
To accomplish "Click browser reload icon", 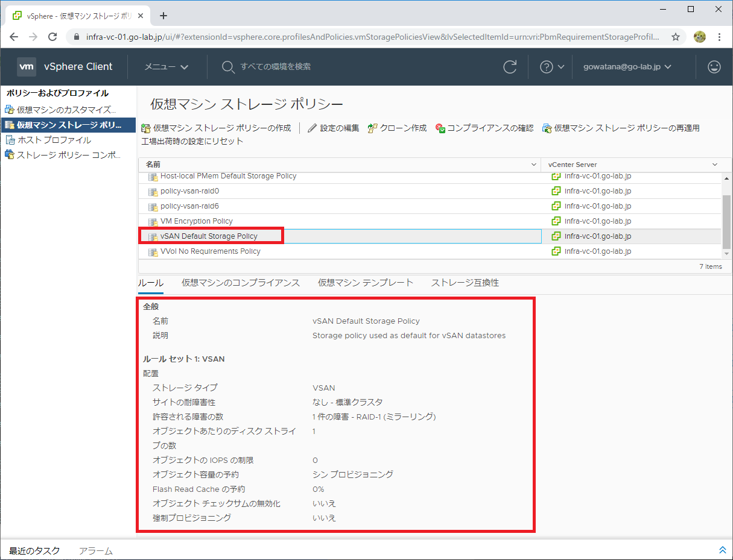I will click(53, 37).
